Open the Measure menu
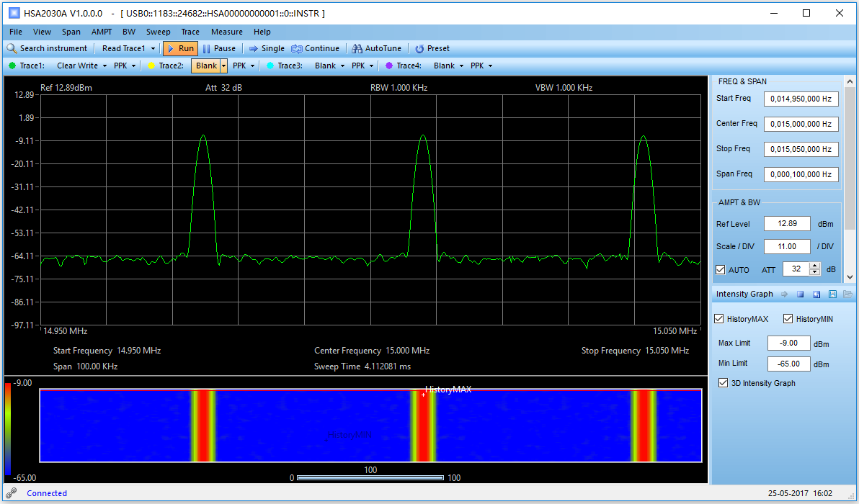 [x=226, y=32]
